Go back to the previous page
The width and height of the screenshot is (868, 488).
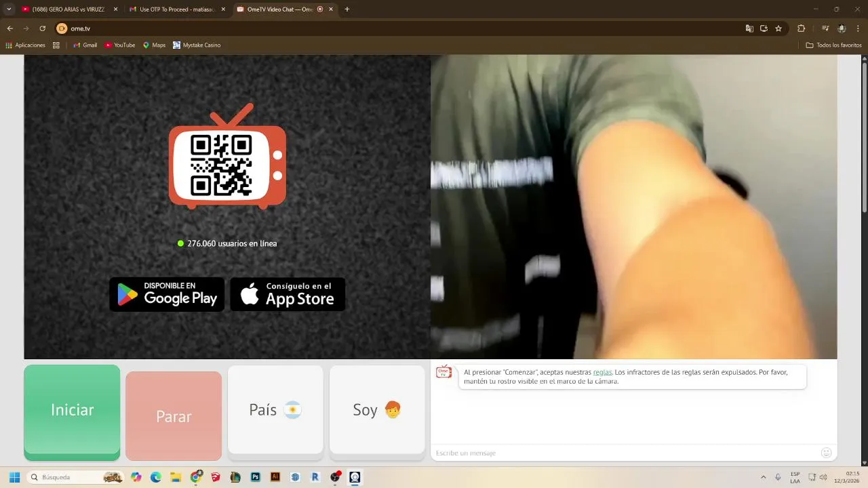(10, 28)
